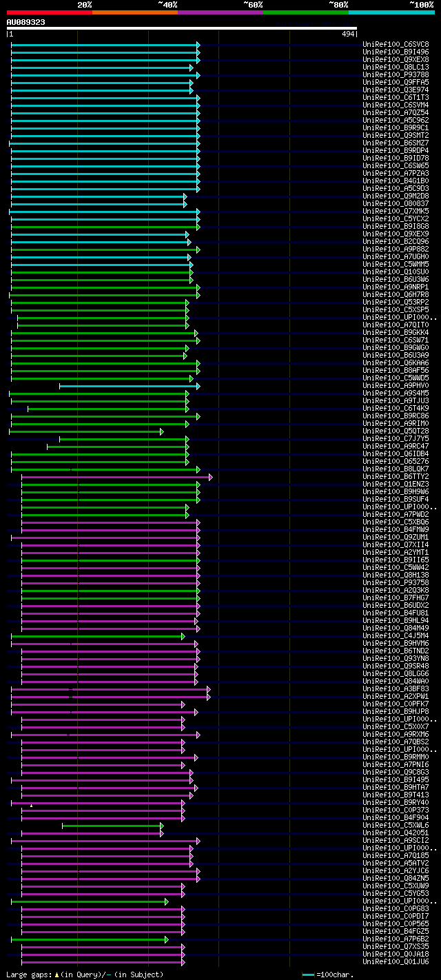Click the UniRef100_P93758 label
This screenshot has height=980, width=441.
(x=396, y=582)
